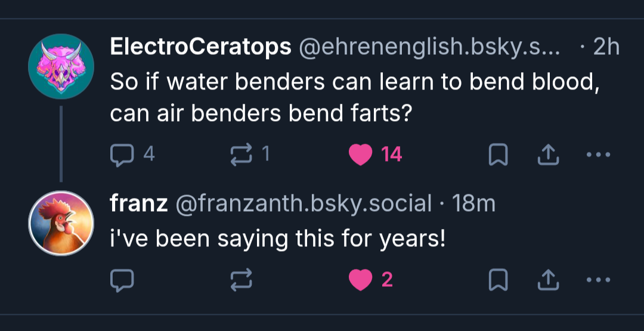This screenshot has height=331, width=644.
Task: Unlike franz's reply with 2 likes
Action: tap(361, 280)
